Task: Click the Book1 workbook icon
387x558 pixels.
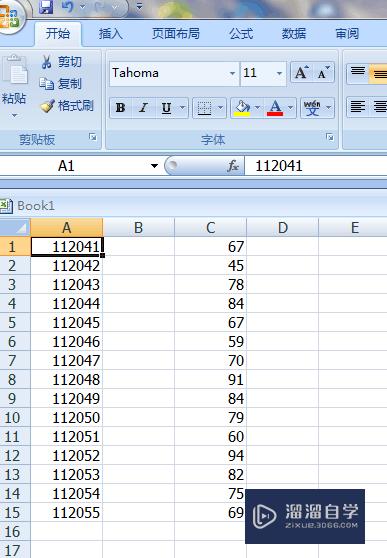Action: (6, 206)
